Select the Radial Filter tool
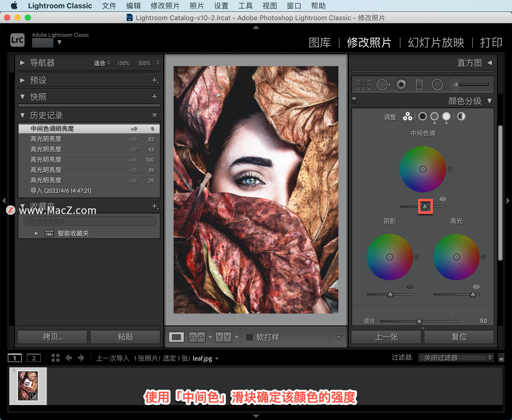Viewport: 512px width, 420px height. point(437,85)
